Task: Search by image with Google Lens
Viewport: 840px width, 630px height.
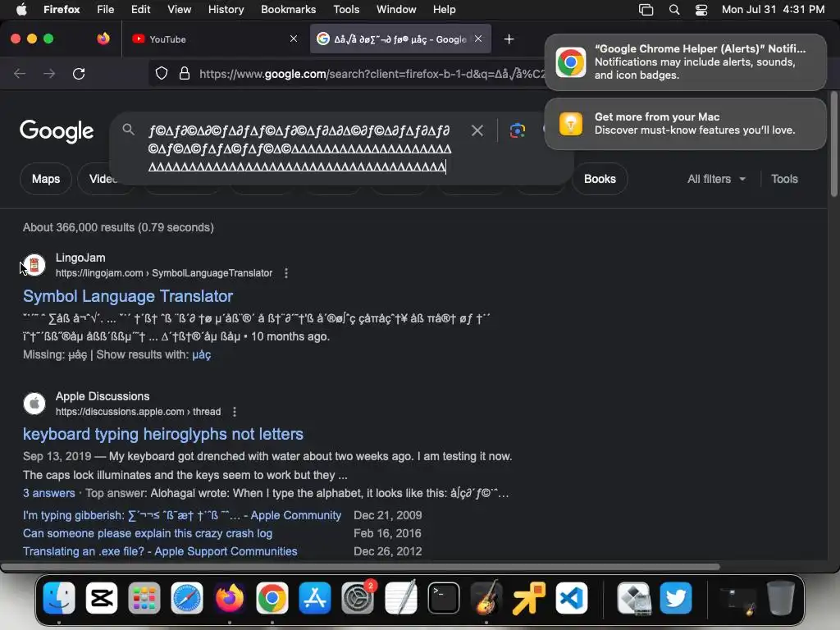Action: point(517,130)
